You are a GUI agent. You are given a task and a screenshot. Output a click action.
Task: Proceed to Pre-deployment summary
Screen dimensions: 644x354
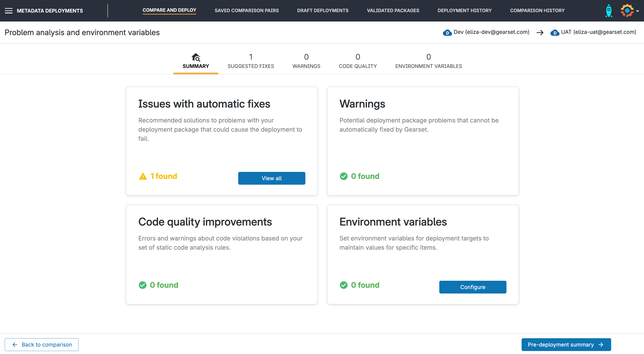(566, 344)
